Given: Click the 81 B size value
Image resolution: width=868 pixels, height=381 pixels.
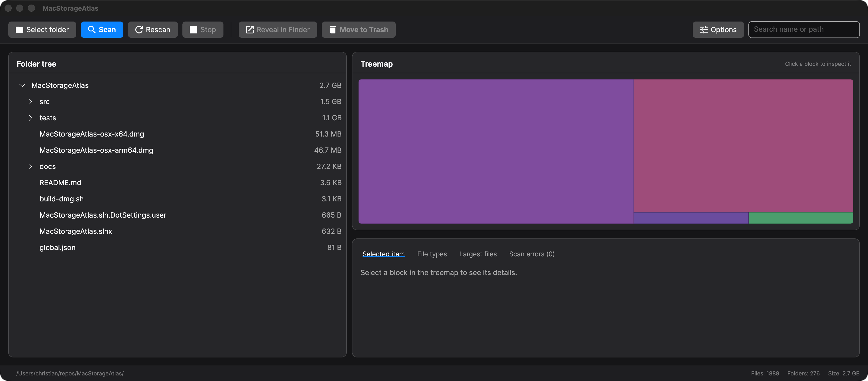Looking at the screenshot, I should [334, 247].
